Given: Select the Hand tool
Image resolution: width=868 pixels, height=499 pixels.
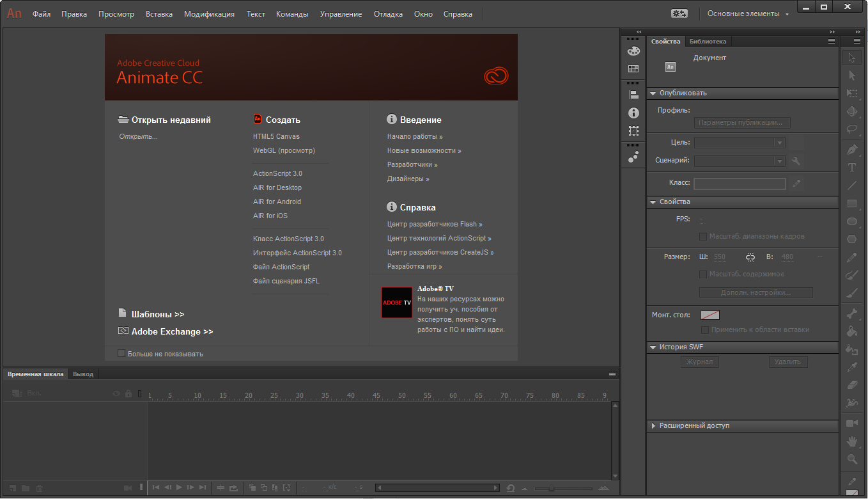Looking at the screenshot, I should click(x=852, y=441).
